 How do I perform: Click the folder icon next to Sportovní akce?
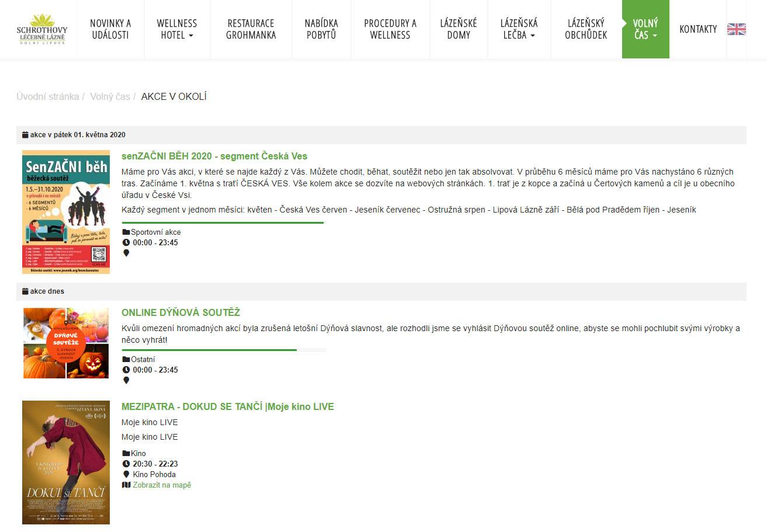[126, 232]
